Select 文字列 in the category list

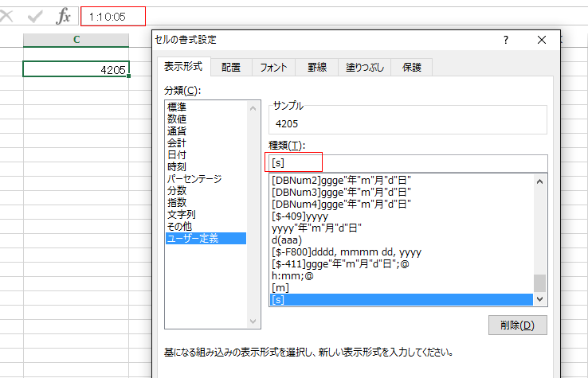(x=206, y=215)
